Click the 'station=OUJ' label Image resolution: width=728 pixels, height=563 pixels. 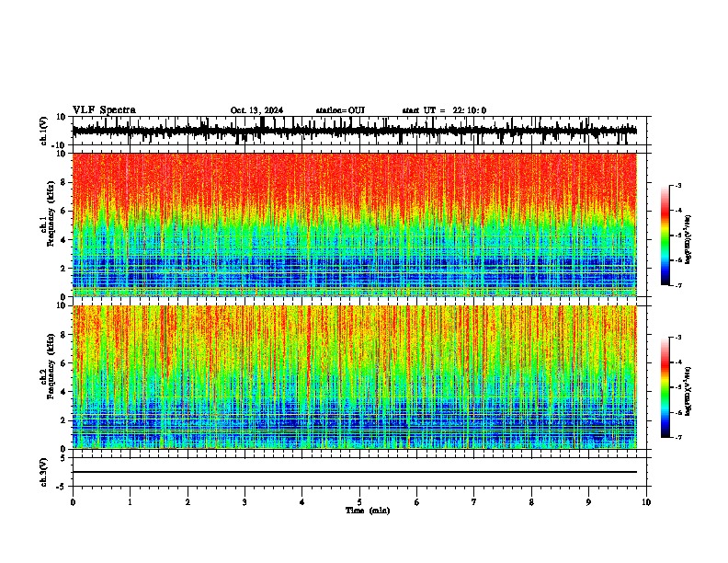tap(340, 110)
